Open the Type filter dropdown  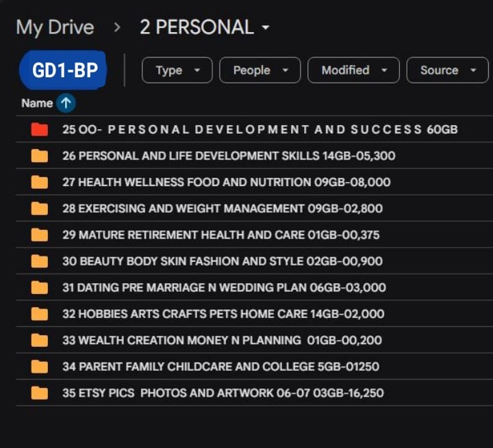(177, 70)
